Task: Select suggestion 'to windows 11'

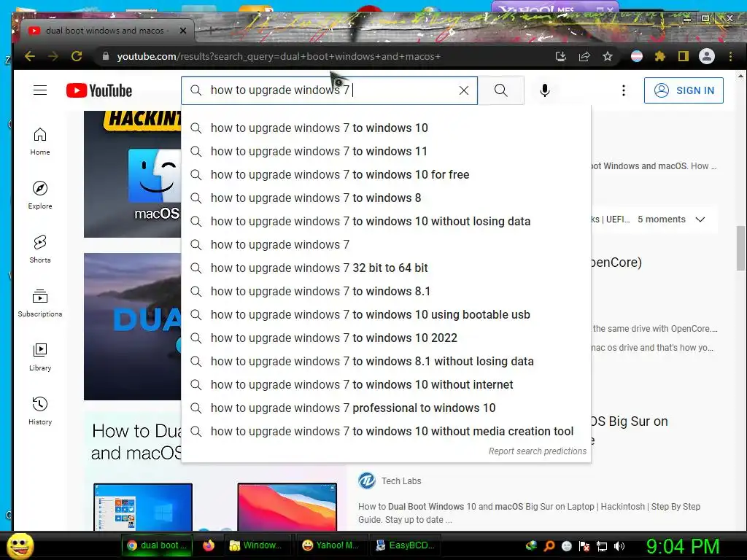Action: click(386, 151)
